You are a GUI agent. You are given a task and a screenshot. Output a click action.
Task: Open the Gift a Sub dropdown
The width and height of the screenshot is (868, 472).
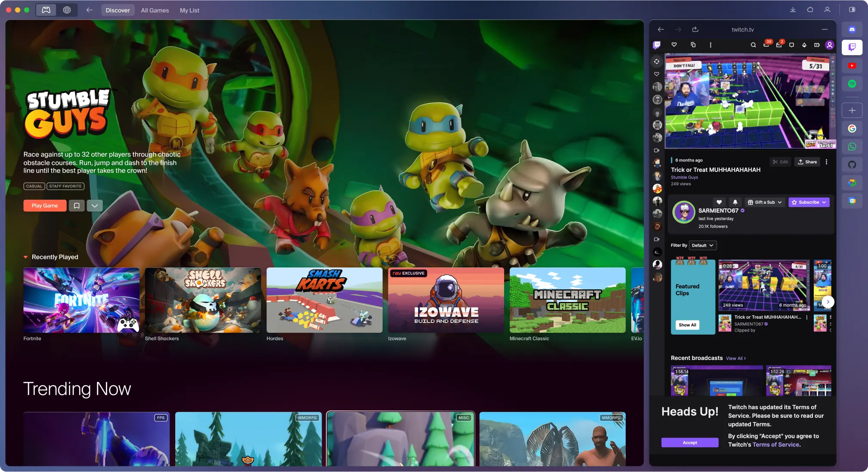764,202
